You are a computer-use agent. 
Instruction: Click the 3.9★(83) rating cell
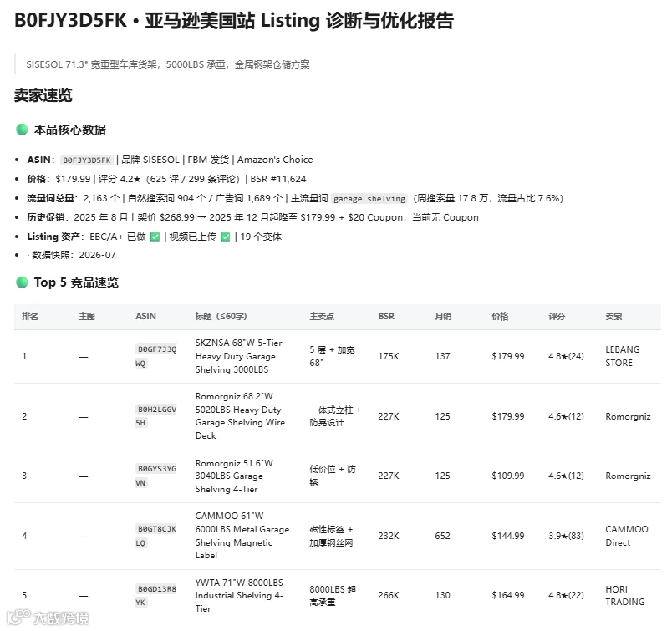point(566,536)
